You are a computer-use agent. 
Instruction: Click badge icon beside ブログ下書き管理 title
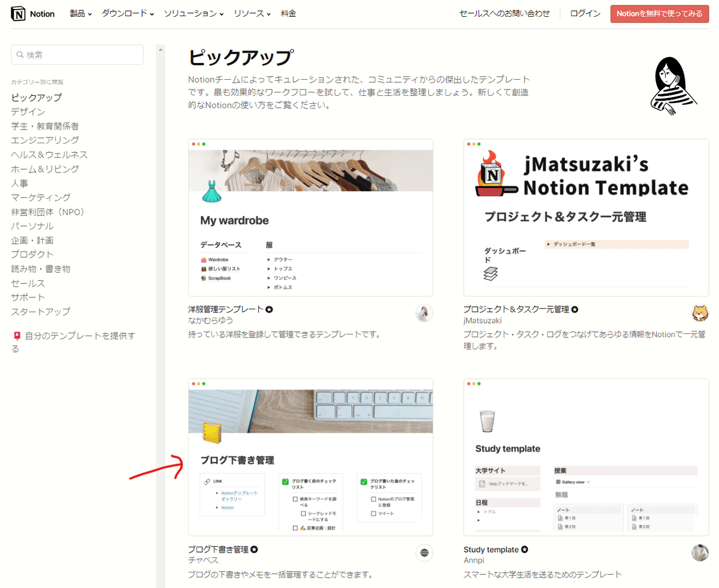[254, 549]
